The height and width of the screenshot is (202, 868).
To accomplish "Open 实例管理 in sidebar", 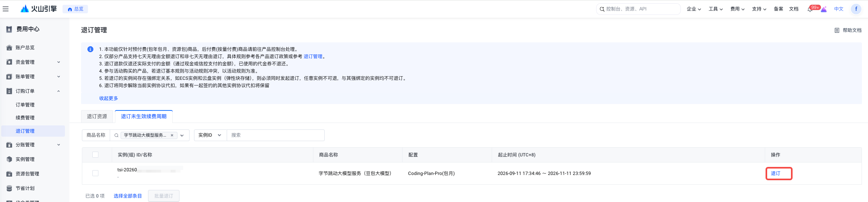I will point(25,159).
